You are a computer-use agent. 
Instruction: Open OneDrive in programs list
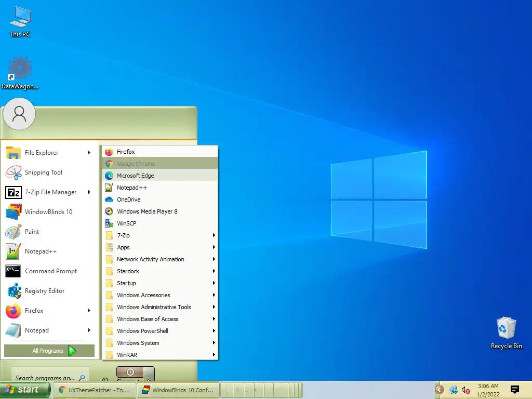(160, 199)
